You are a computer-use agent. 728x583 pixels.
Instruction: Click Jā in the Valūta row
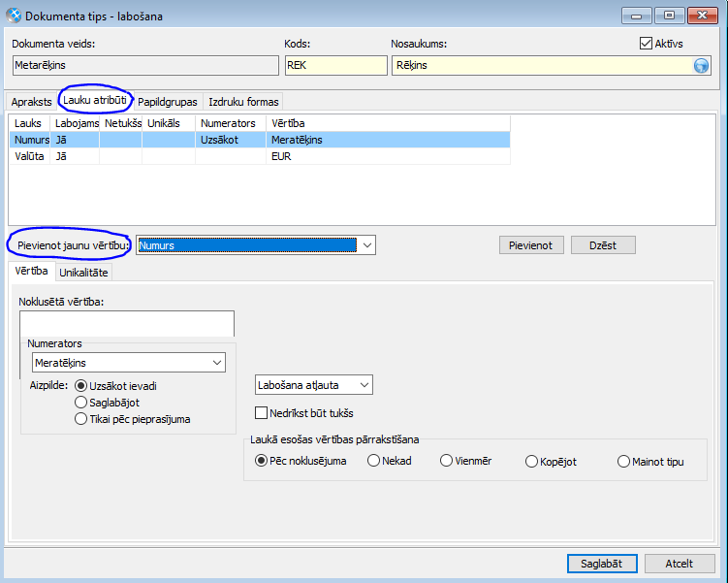coord(75,156)
